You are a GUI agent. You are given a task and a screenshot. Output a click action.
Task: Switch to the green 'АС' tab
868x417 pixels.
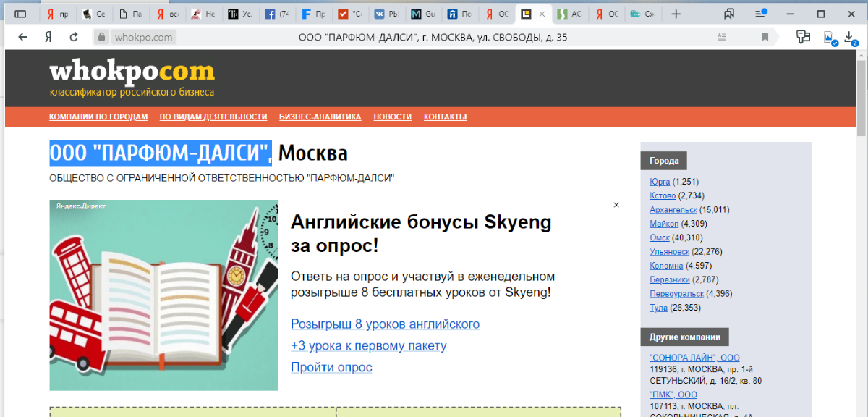tap(569, 14)
